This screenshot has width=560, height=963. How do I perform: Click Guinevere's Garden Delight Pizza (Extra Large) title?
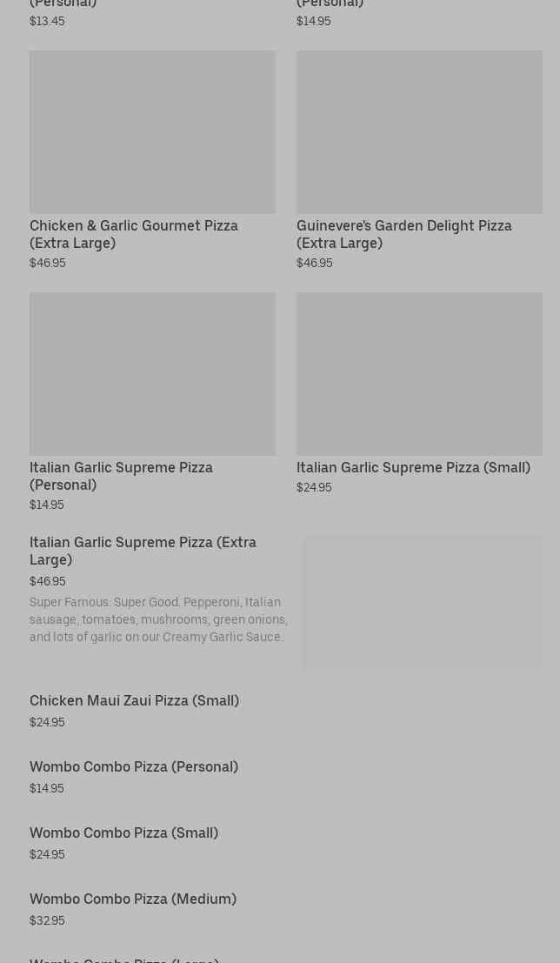coord(404,234)
